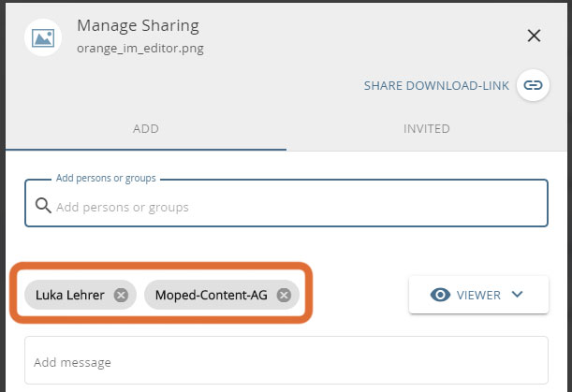This screenshot has width=572, height=392.
Task: Click the Manage Sharing title
Action: pyautogui.click(x=138, y=25)
